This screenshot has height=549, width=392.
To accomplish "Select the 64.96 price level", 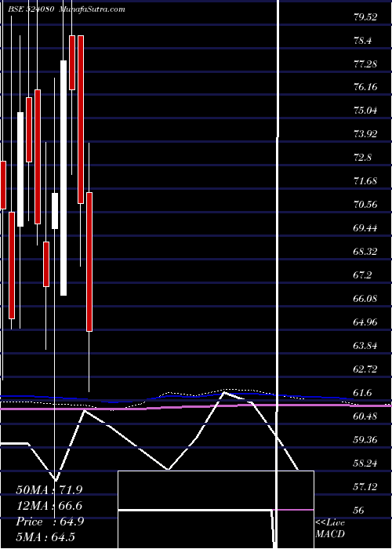I will pyautogui.click(x=365, y=322).
